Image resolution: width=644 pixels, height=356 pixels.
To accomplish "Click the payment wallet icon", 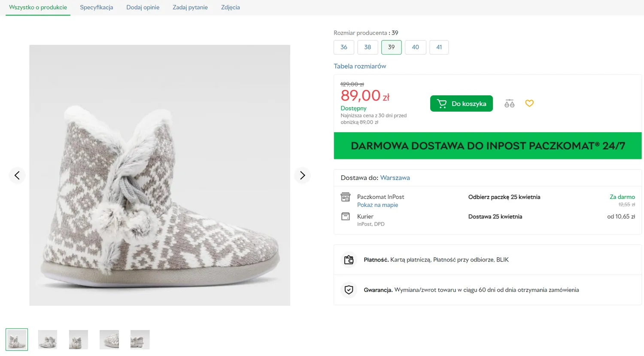I will pos(349,260).
